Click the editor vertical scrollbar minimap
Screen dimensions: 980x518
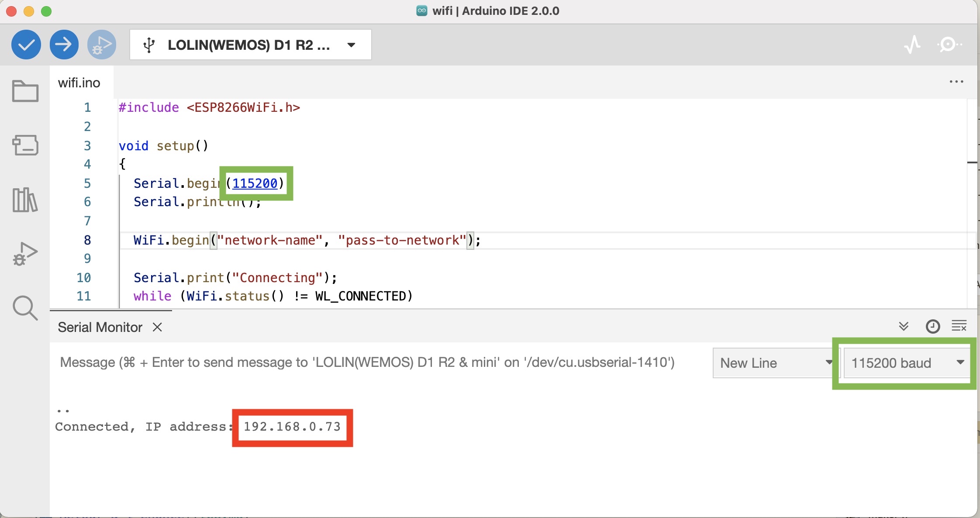tap(972, 203)
